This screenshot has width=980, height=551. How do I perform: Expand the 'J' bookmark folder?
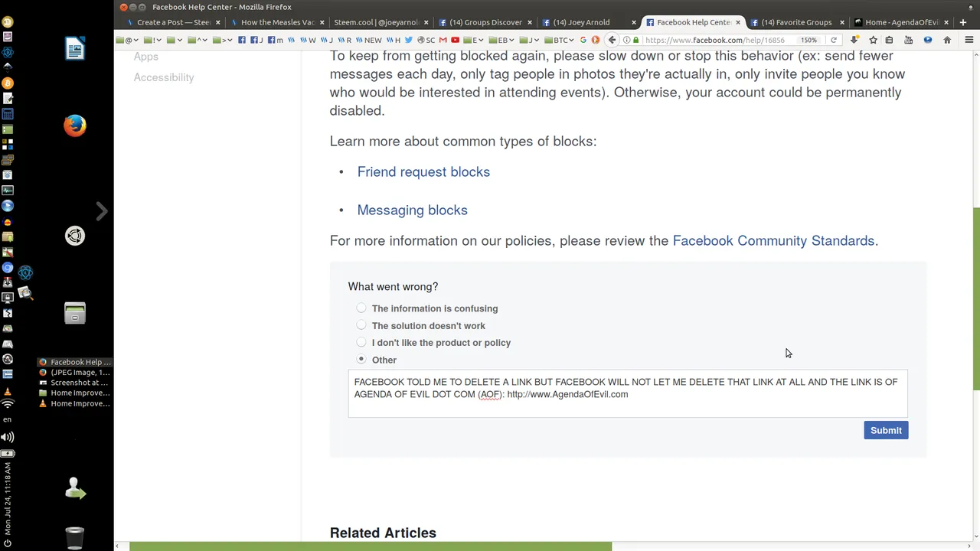pyautogui.click(x=529, y=40)
